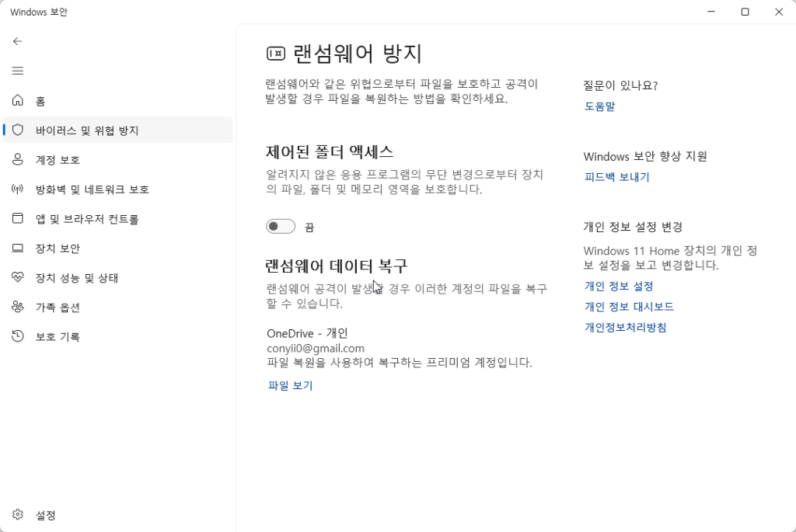Click the family options people icon
The image size is (796, 532).
coord(18,307)
